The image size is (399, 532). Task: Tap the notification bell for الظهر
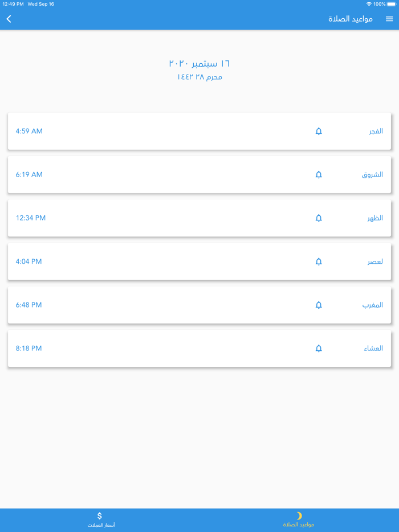319,218
